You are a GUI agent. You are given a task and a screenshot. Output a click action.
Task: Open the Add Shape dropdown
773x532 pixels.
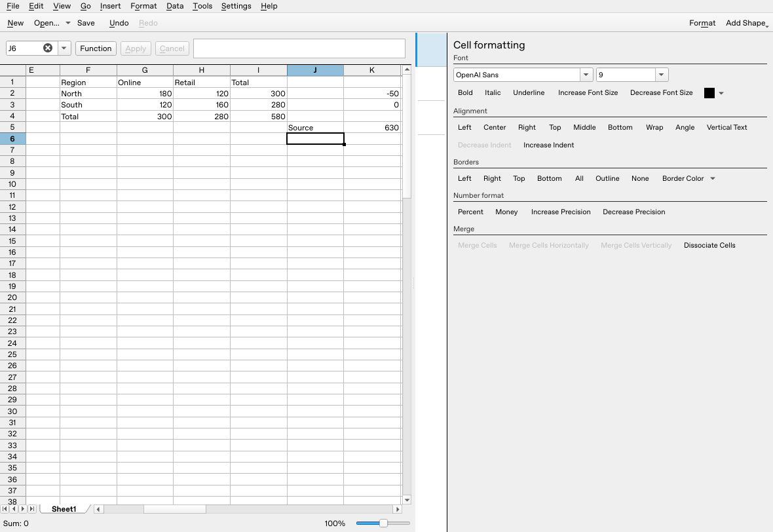[746, 23]
